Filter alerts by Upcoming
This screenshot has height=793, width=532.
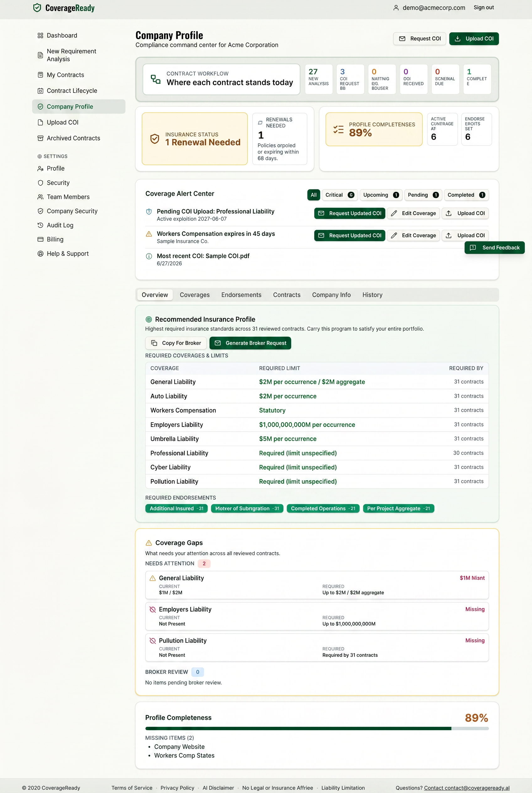click(381, 195)
